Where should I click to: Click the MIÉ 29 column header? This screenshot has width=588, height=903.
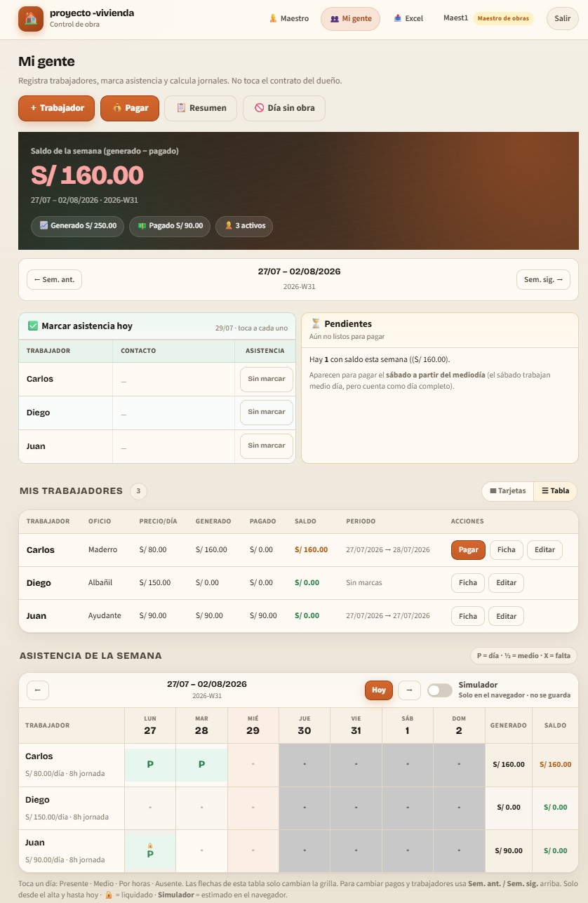pos(253,725)
